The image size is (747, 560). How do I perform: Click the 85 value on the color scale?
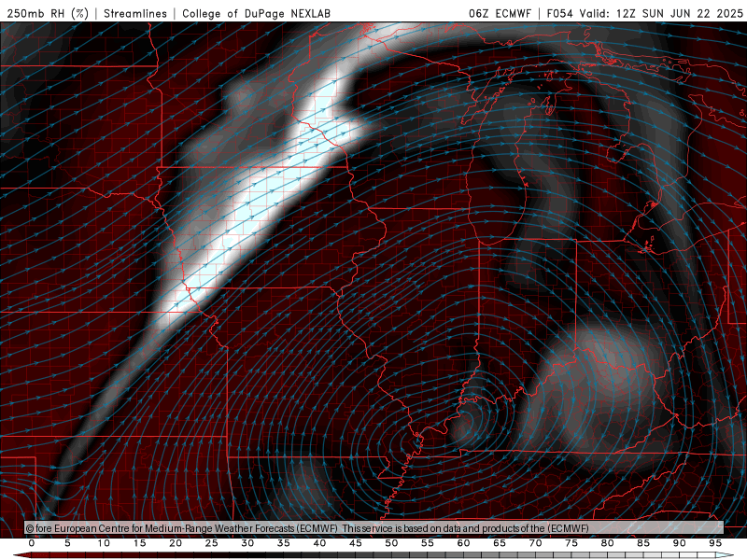(x=643, y=543)
